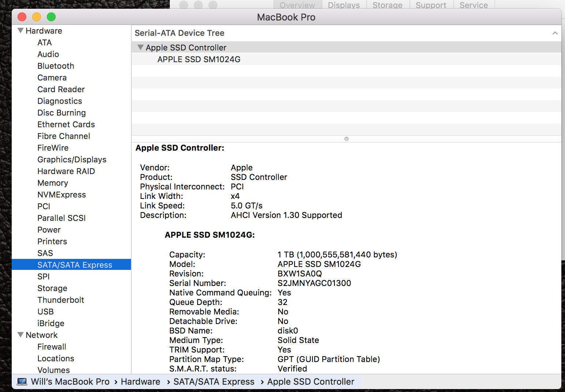Collapse the Apple SSD Controller tree row
565x392 pixels.
click(140, 48)
